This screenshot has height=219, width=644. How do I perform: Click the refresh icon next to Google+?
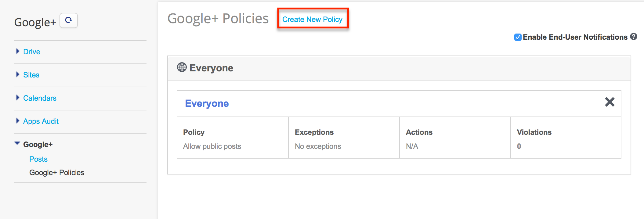69,20
